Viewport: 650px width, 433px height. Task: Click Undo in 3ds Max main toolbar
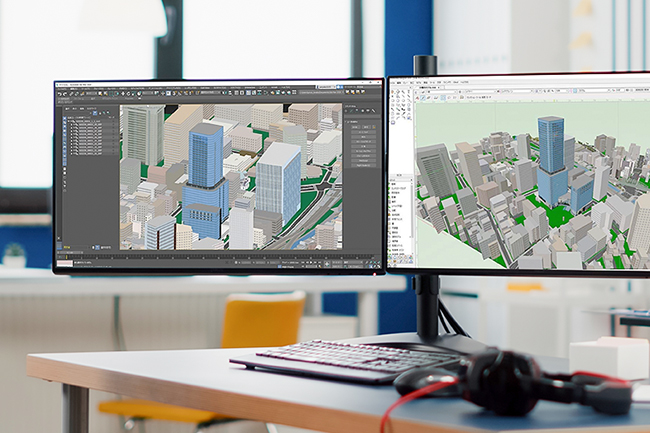tap(60, 94)
